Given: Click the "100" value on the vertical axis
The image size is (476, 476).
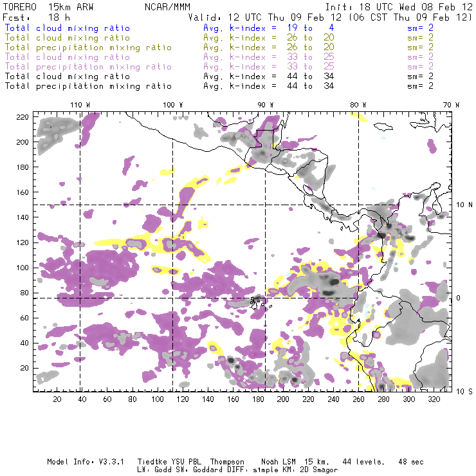Looking at the screenshot, I should 23,268.
